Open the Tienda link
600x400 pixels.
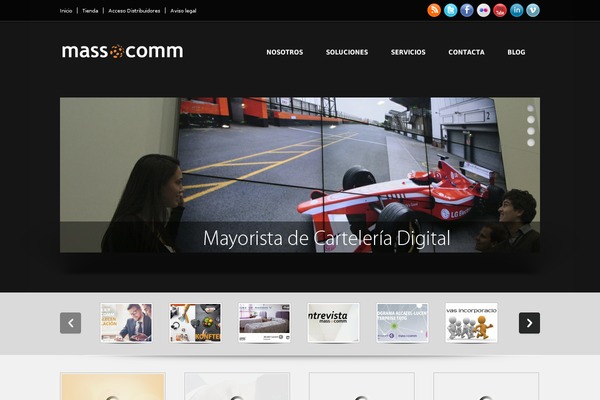click(90, 11)
